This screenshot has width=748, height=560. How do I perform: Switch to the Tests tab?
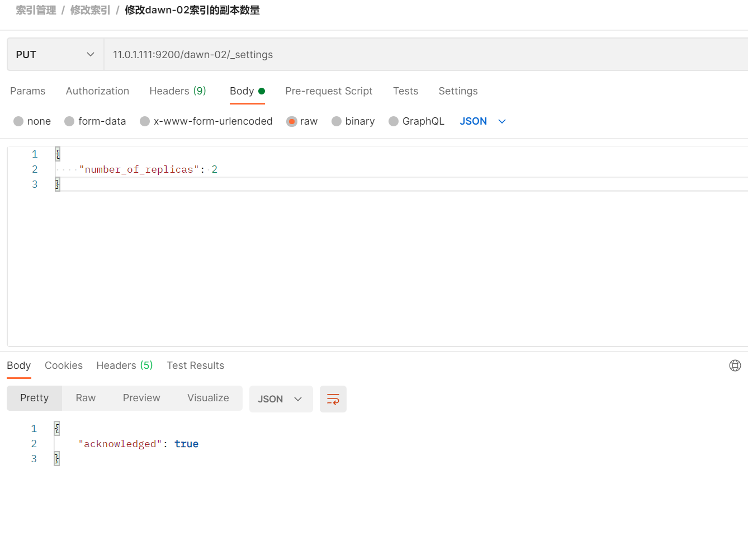click(x=405, y=91)
